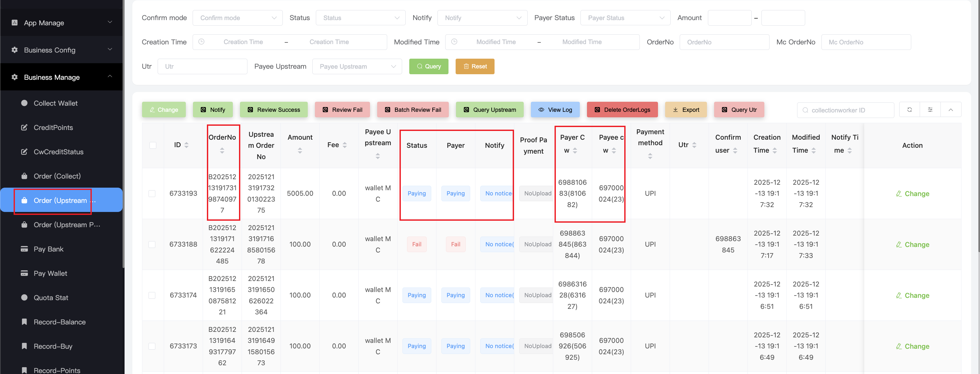
Task: Click Change link for order 6733174
Action: click(x=912, y=295)
